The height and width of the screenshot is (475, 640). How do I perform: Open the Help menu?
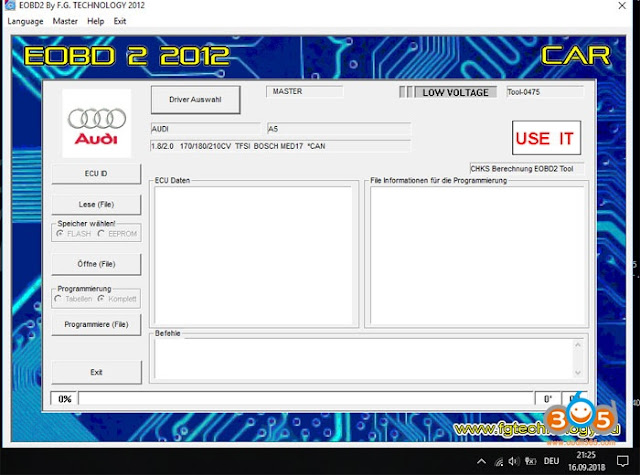tap(96, 21)
